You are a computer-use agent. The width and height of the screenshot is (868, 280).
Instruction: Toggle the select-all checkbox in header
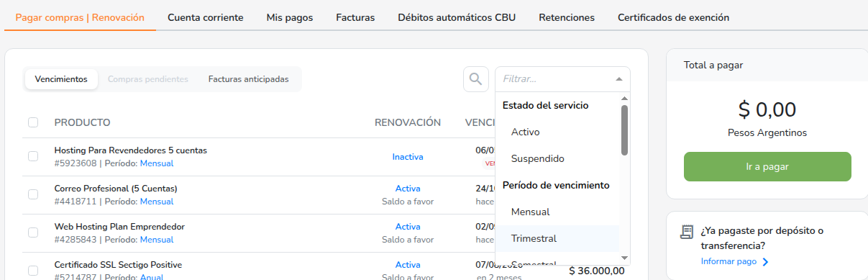click(33, 122)
